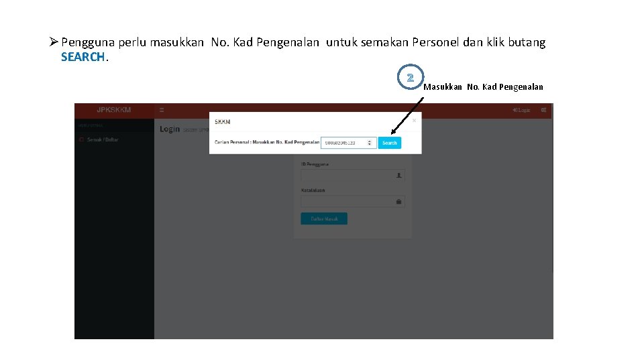
Task: Click the Daftar Masuk button
Action: coord(324,219)
